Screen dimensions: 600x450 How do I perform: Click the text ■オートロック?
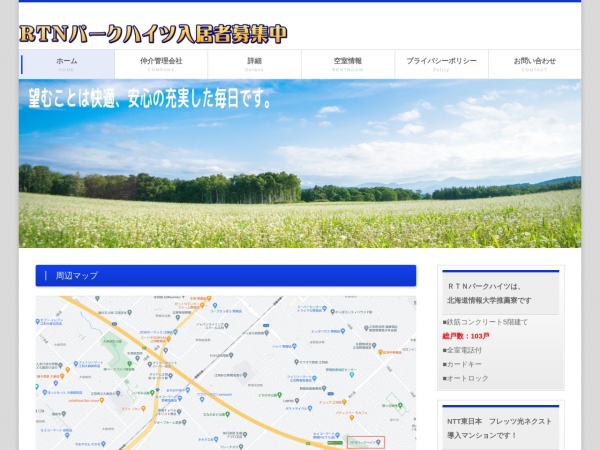coord(466,378)
